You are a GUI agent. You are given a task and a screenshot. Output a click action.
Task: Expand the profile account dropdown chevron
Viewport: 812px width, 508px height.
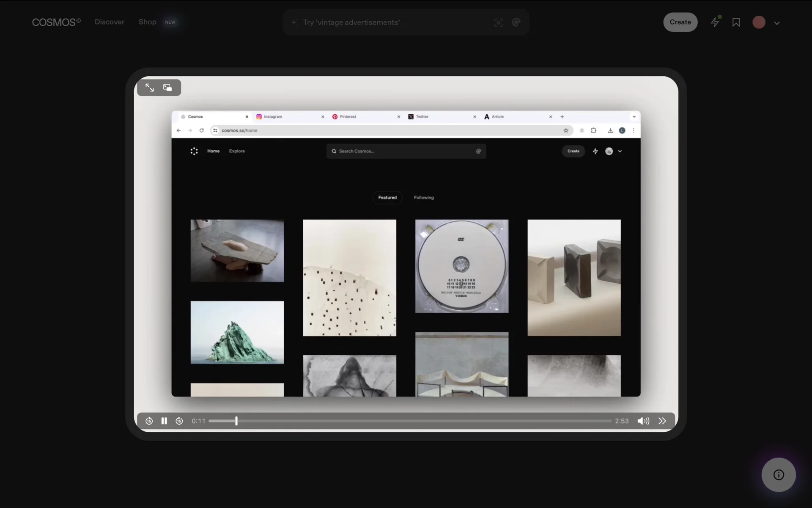pyautogui.click(x=777, y=23)
